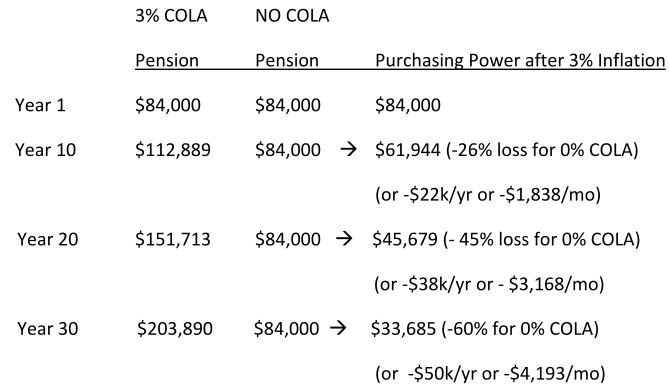Click the Purchasing Power after 3% Inflation heading
Image resolution: width=669 pixels, height=390 pixels.
pos(520,61)
